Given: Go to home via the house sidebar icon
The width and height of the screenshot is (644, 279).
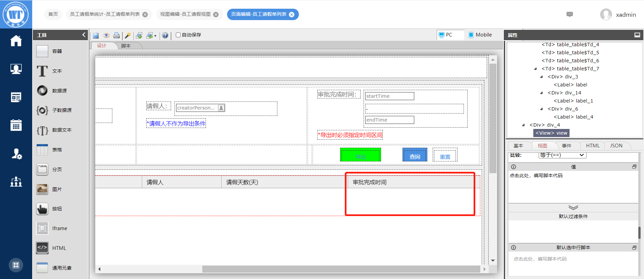Looking at the screenshot, I should click(16, 41).
